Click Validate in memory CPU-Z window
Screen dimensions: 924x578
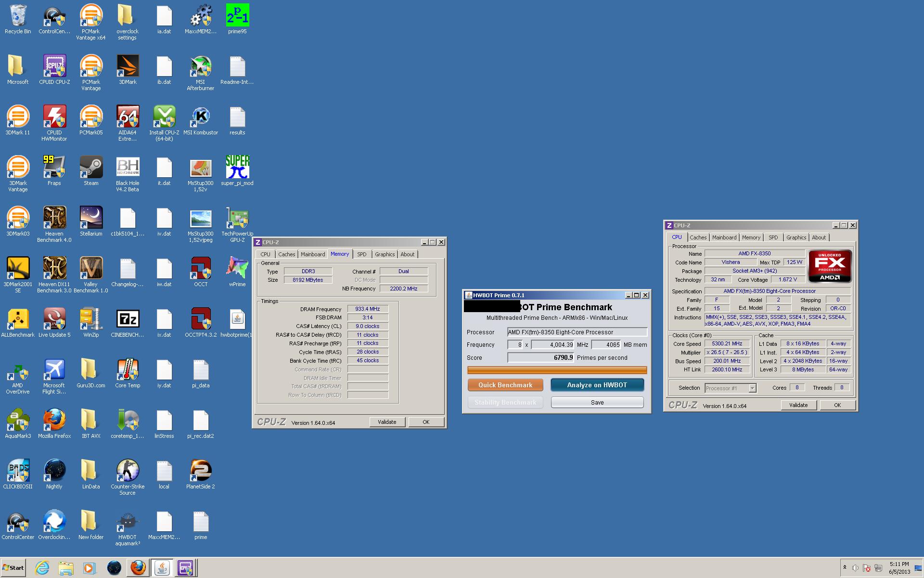[x=387, y=422]
